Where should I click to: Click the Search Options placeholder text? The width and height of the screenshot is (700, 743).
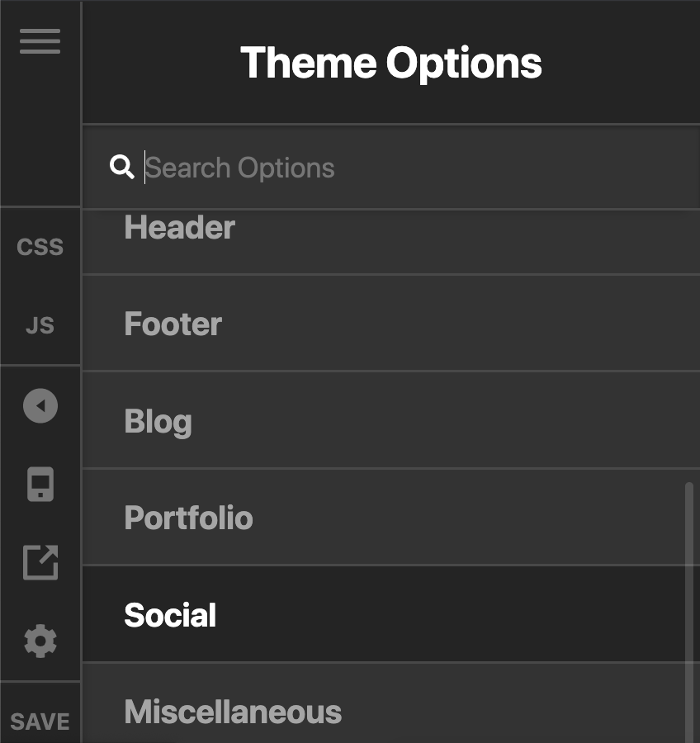240,168
